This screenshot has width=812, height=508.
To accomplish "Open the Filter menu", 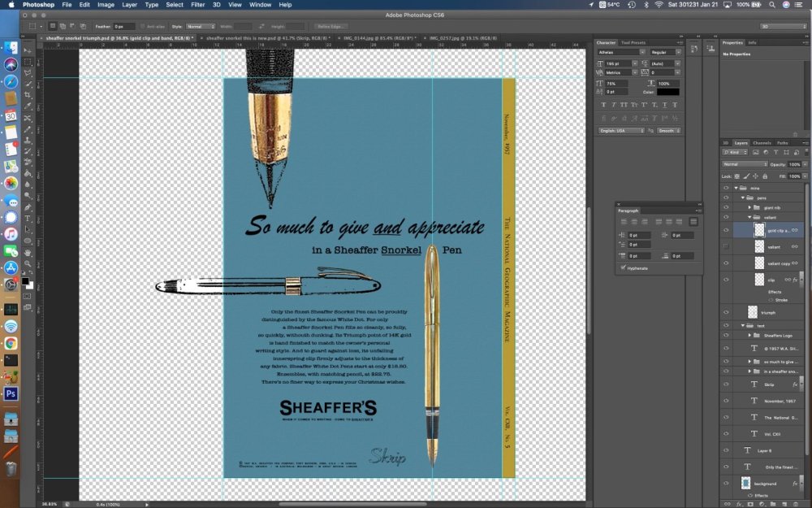I will click(197, 5).
